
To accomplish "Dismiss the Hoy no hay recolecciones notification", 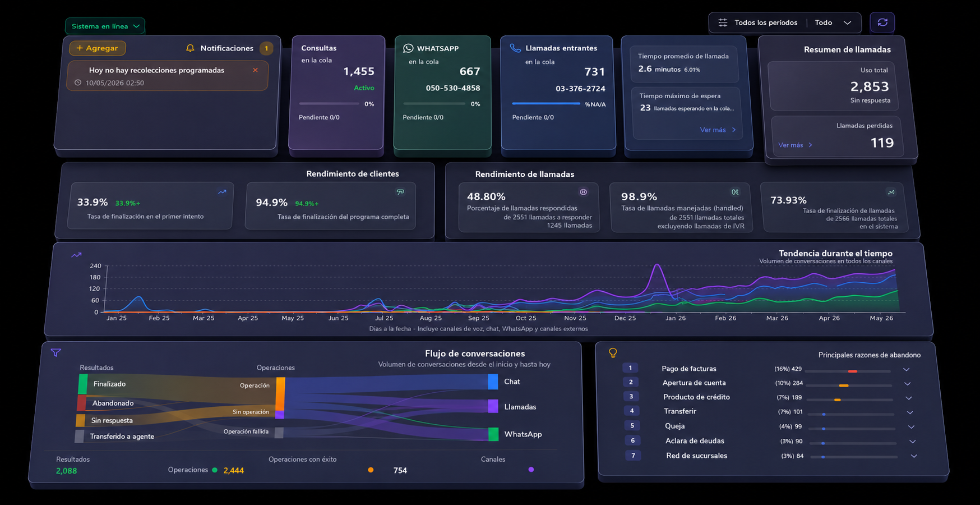I will coord(256,70).
